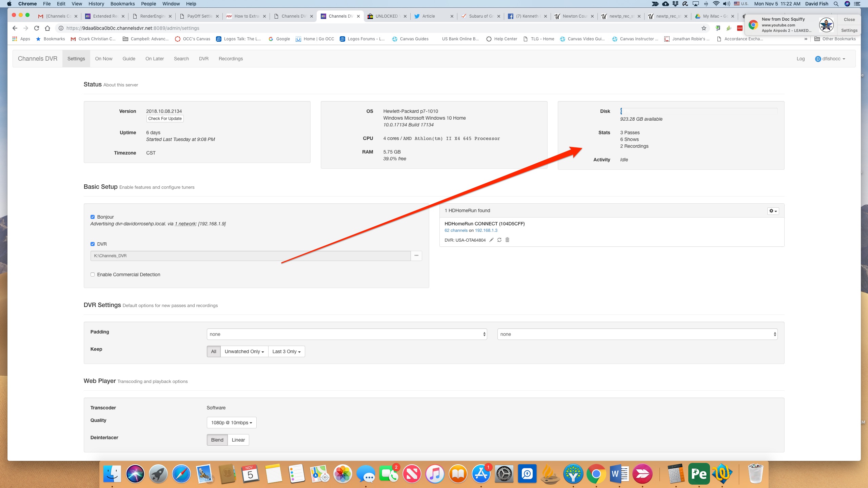The image size is (868, 488).
Task: Click the home icon in Chrome toolbar
Action: pyautogui.click(x=47, y=28)
